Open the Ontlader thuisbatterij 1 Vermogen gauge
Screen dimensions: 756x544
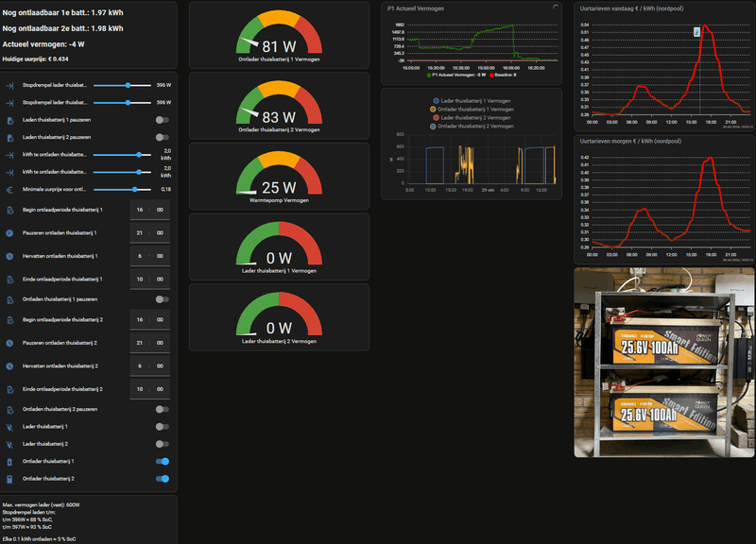tap(279, 35)
